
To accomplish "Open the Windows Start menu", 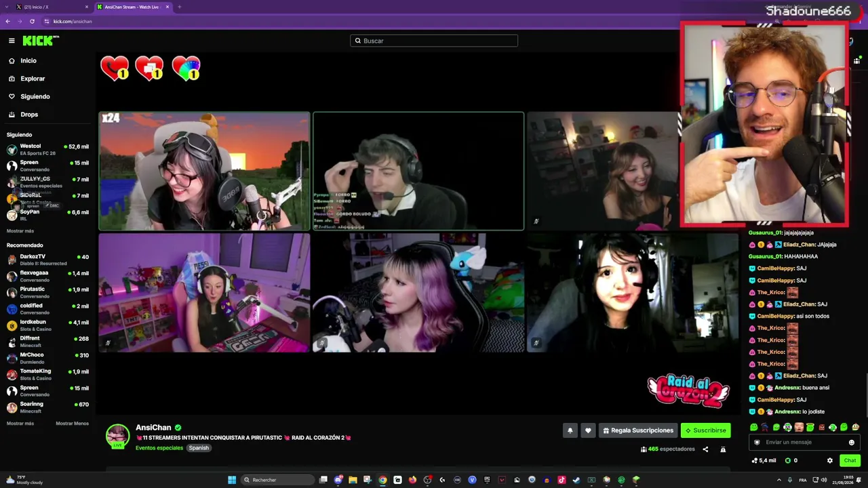I will 232,480.
